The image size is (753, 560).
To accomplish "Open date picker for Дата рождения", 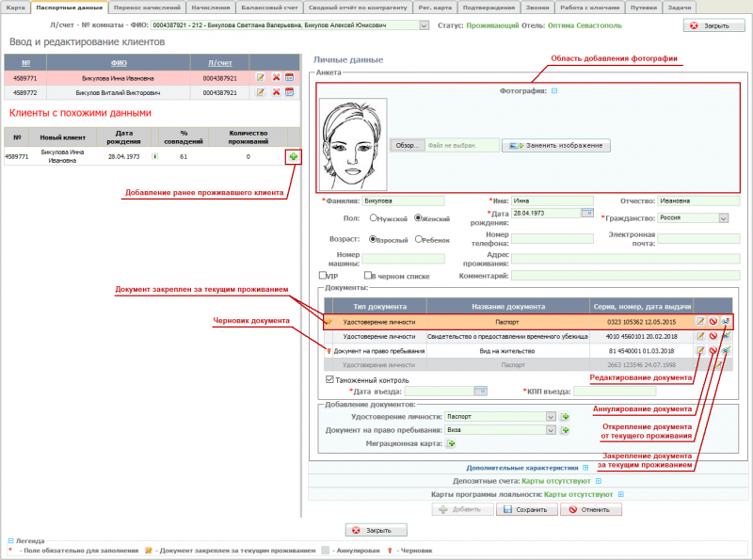I will [x=587, y=214].
